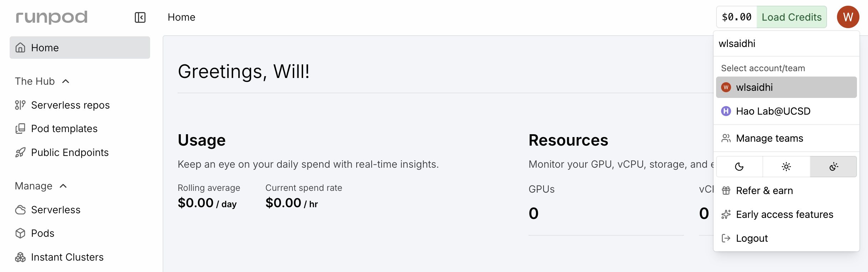Enable dark mode with the moon toggle
Image resolution: width=868 pixels, height=272 pixels.
point(739,166)
